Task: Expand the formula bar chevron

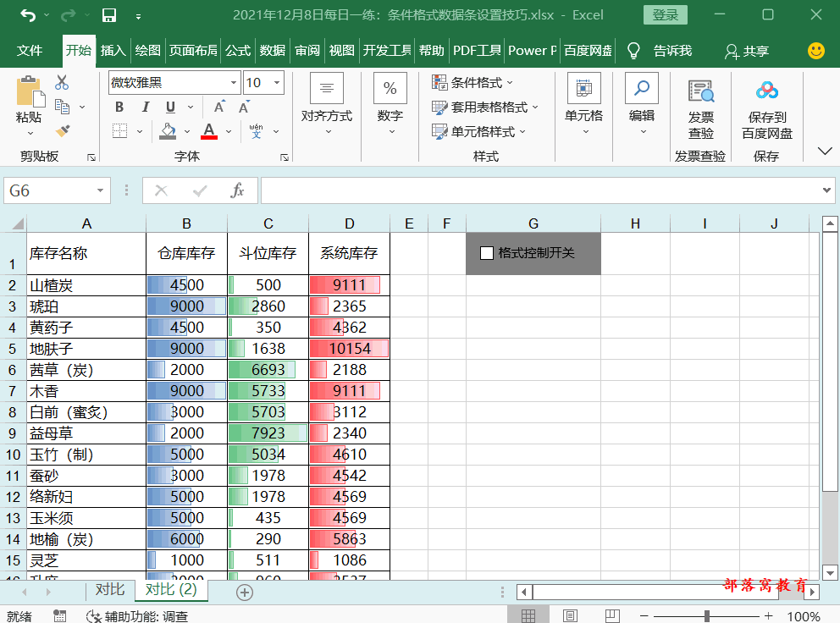Action: tap(826, 190)
